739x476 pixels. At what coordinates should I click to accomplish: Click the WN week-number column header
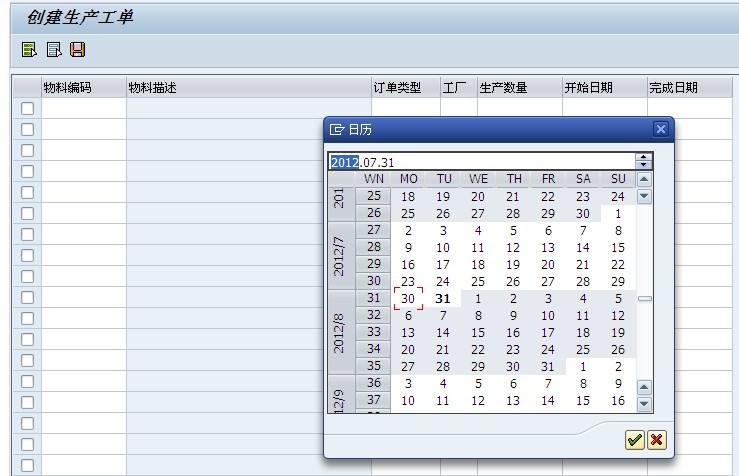(373, 179)
